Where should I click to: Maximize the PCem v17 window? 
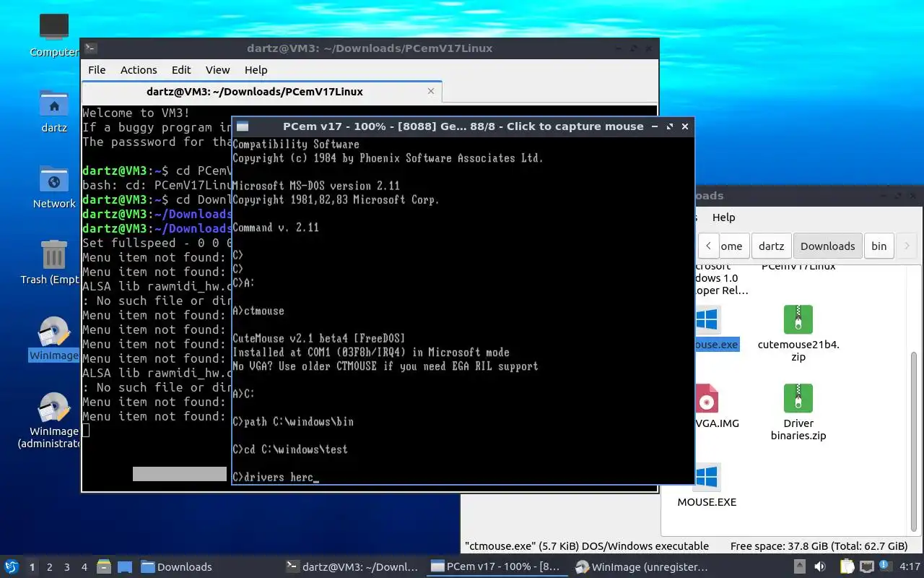[670, 126]
